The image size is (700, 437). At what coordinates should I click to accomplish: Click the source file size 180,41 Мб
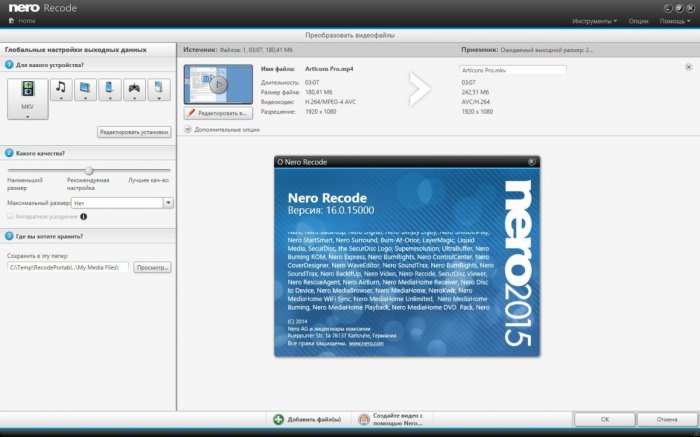318,92
